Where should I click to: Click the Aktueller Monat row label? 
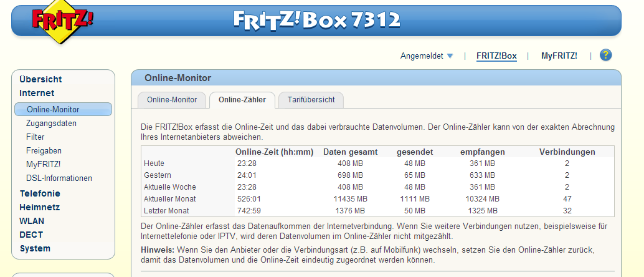(x=169, y=199)
